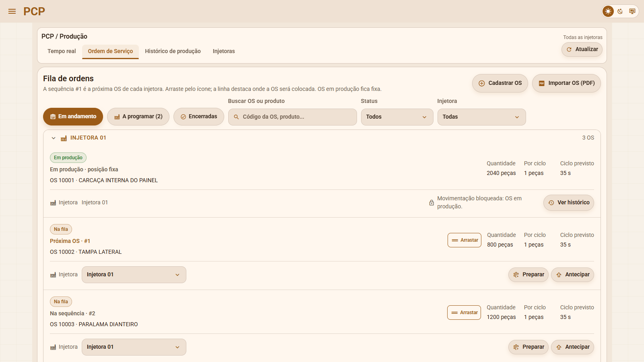
Task: Click Injetora factory icon in OS 10002 row
Action: [x=53, y=275]
